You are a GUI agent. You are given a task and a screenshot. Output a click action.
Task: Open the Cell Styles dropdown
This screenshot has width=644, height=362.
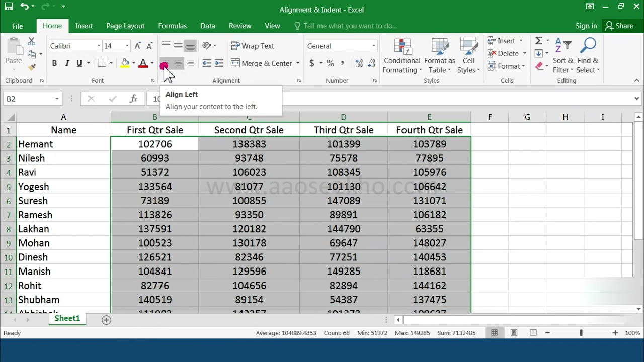469,56
